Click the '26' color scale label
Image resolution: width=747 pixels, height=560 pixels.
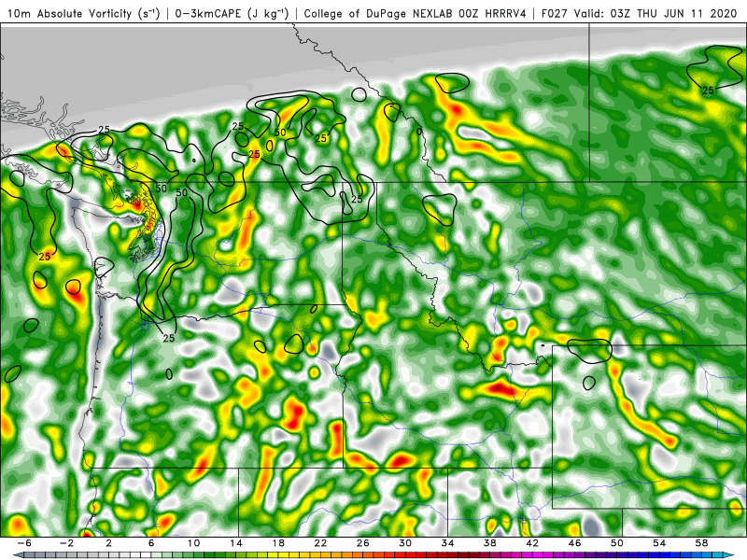click(362, 543)
